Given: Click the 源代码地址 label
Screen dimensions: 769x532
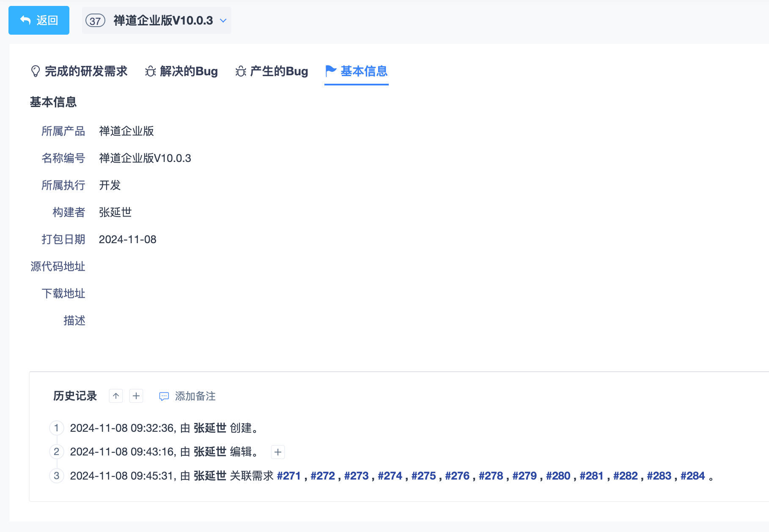Looking at the screenshot, I should point(58,266).
